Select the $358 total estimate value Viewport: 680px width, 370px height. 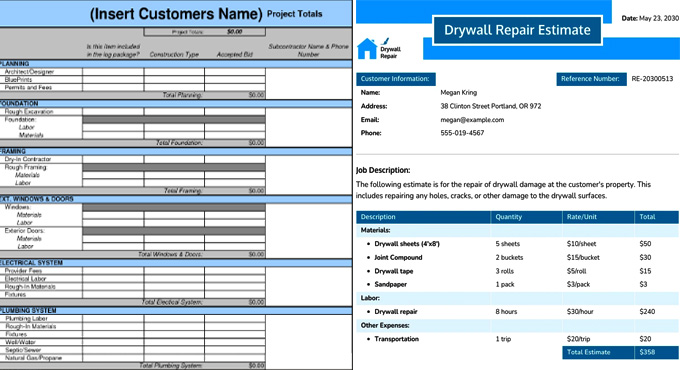click(657, 352)
